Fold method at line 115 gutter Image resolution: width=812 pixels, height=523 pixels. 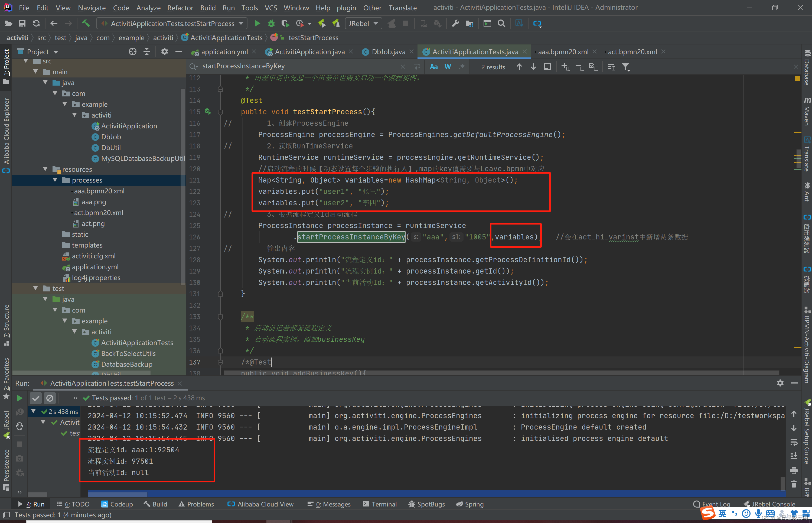(220, 112)
